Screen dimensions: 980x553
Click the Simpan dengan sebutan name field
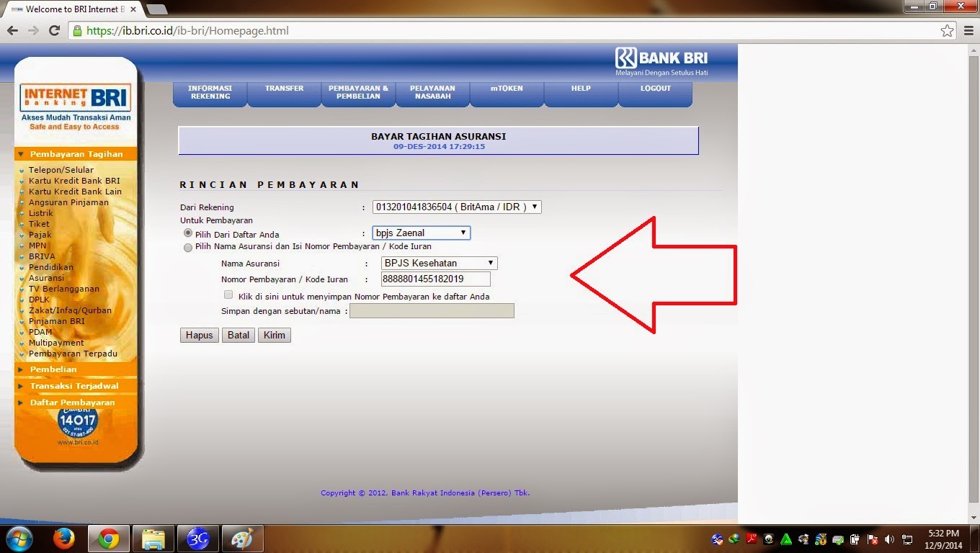click(432, 310)
